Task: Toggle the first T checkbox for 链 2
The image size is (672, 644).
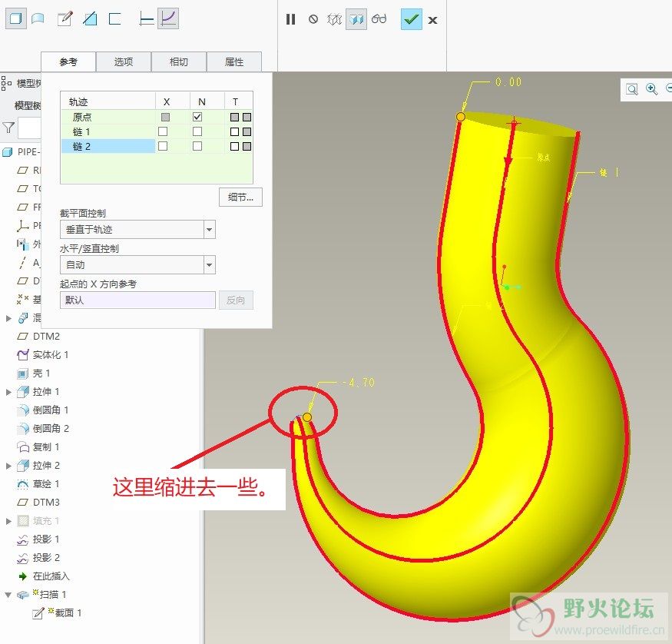Action: (x=234, y=146)
